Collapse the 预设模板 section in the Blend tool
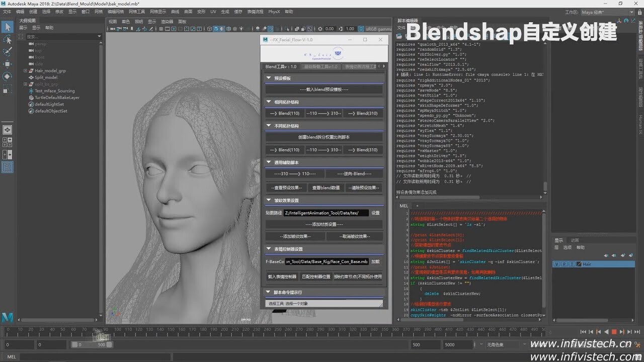 click(x=268, y=78)
